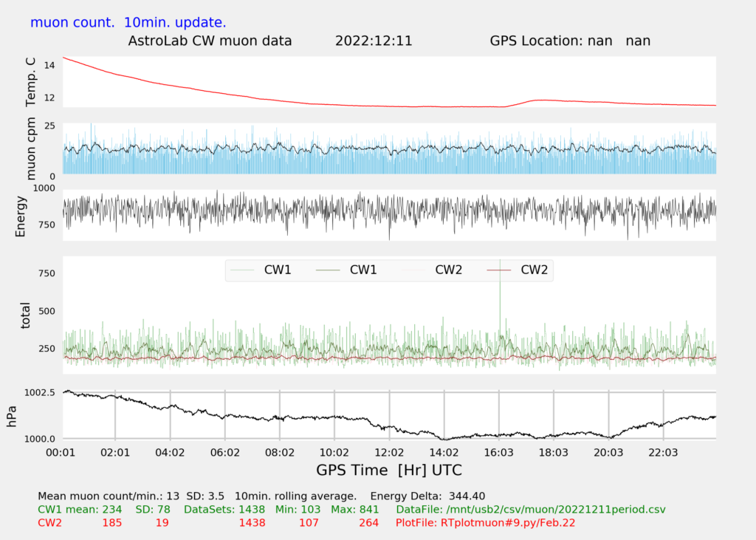Click the '1000' tick on Energy axis
Viewport: 756px width, 540px height.
tap(44, 188)
